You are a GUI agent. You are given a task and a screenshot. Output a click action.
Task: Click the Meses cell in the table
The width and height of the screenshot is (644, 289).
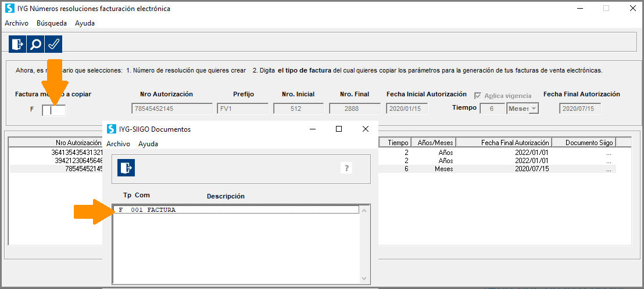[443, 169]
